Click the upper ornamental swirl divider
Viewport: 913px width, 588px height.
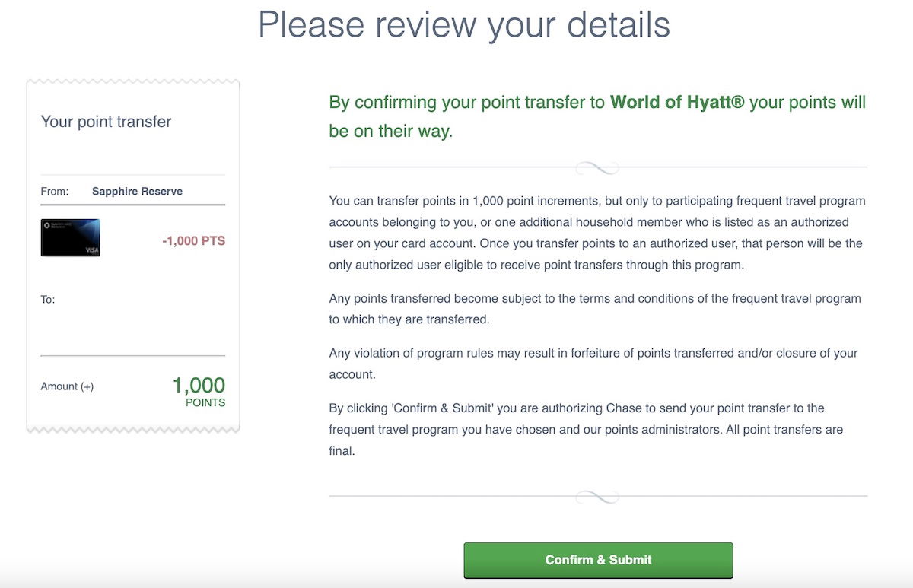[x=598, y=167]
